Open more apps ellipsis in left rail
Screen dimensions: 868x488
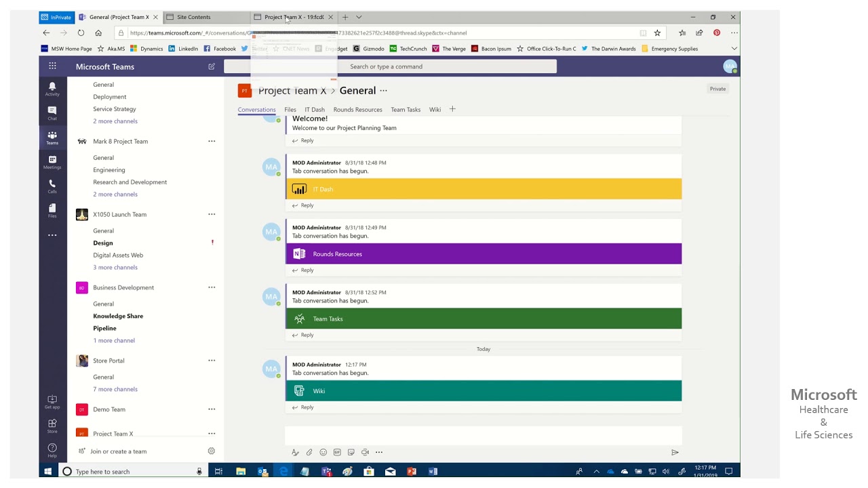52,235
